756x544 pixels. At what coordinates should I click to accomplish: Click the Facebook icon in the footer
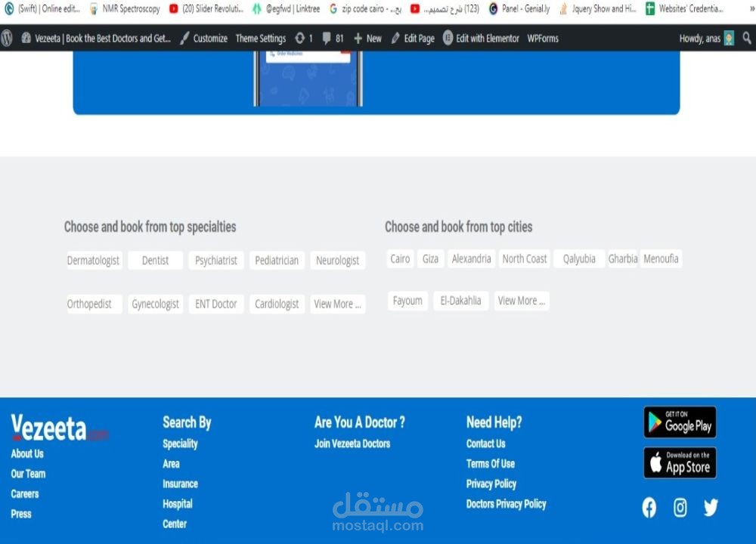tap(649, 507)
